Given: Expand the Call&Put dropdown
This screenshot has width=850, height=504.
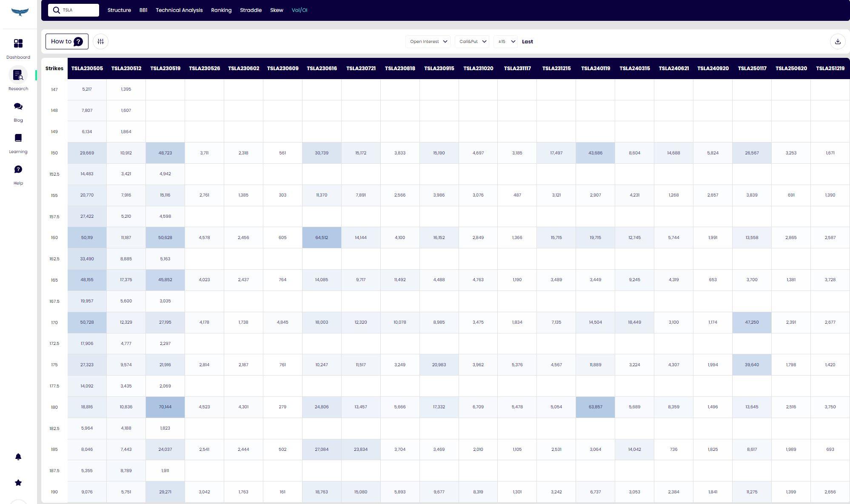Looking at the screenshot, I should pos(472,41).
